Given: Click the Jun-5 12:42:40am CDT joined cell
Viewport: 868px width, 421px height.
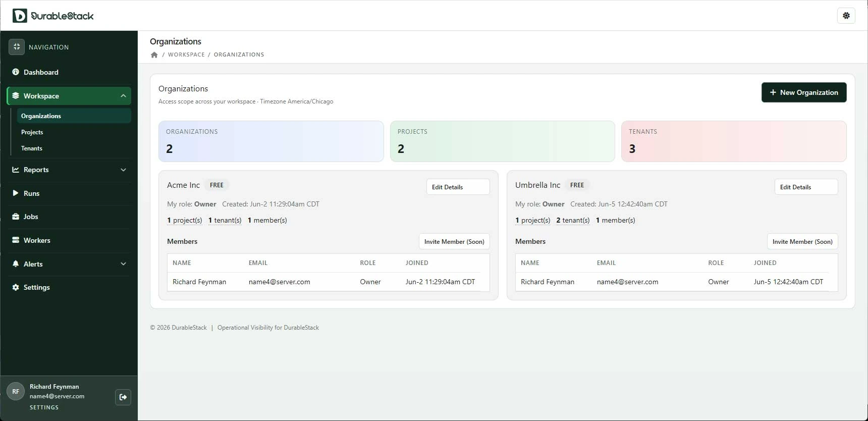Looking at the screenshot, I should click(788, 282).
